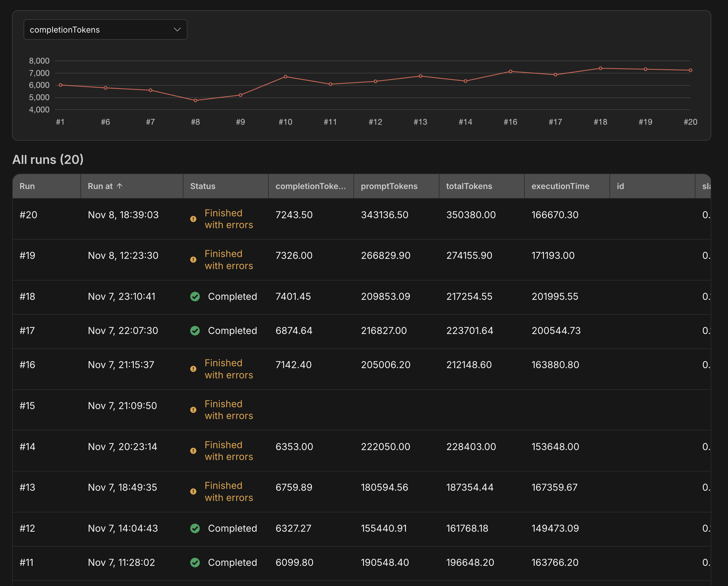Image resolution: width=728 pixels, height=586 pixels.
Task: Click the warning icon on run #13
Action: pyautogui.click(x=193, y=492)
